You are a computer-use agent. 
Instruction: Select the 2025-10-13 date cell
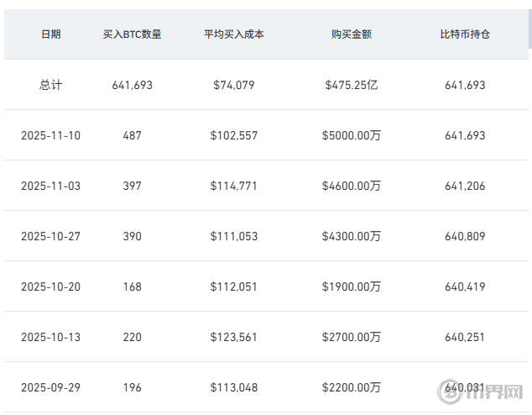click(x=51, y=337)
